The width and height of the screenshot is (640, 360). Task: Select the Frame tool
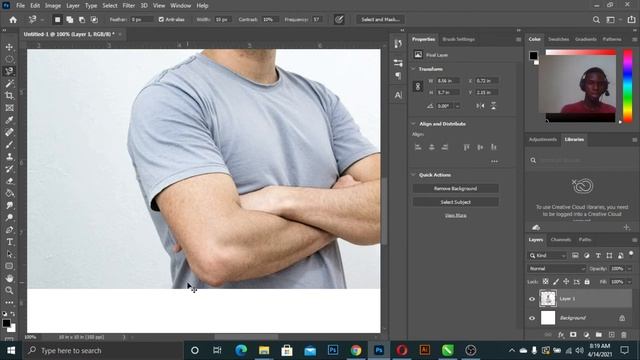click(9, 108)
